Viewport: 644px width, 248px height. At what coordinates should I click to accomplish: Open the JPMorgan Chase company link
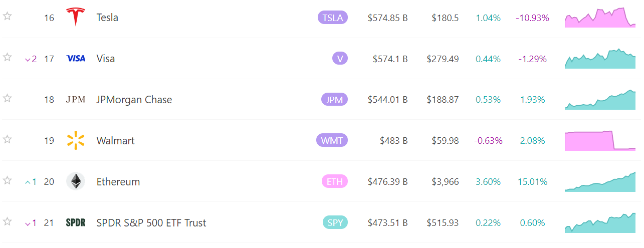(134, 100)
